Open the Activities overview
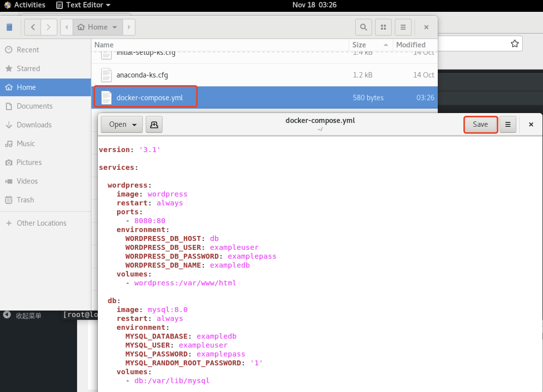This screenshot has width=543, height=392. (25, 5)
